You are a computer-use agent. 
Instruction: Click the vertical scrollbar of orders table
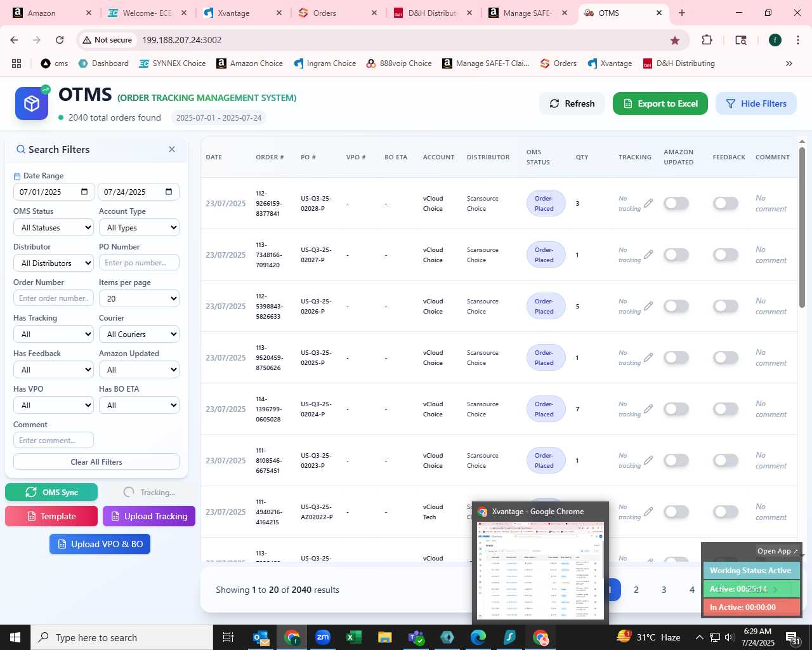802,229
